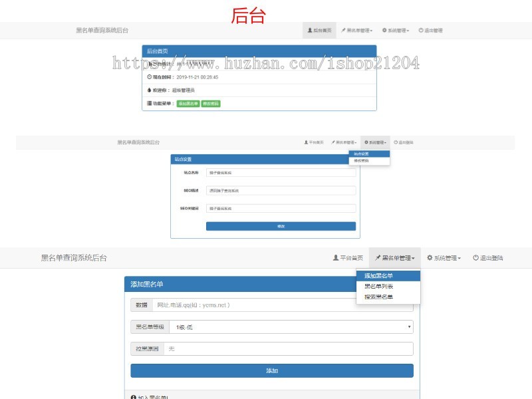Click the droplet icon beside 欢迎你
This screenshot has width=532, height=399.
[x=149, y=90]
